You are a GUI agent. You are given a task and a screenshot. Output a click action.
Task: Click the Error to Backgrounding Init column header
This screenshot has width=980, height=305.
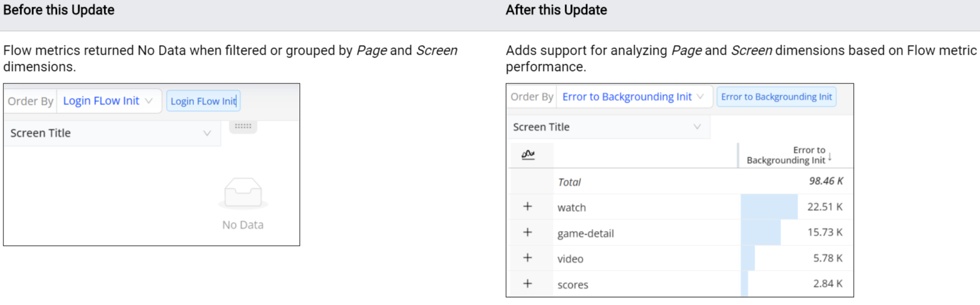coord(786,155)
